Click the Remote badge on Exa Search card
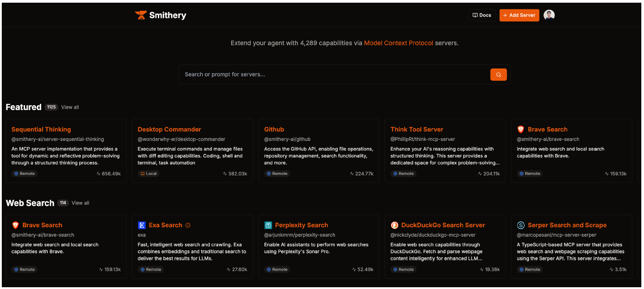The height and width of the screenshot is (289, 644). [x=151, y=269]
